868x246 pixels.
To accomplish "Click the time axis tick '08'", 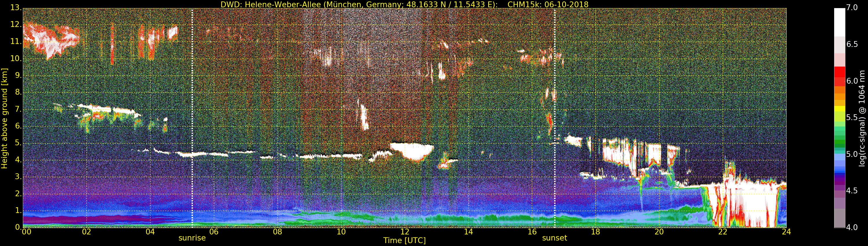I will coord(277,232).
